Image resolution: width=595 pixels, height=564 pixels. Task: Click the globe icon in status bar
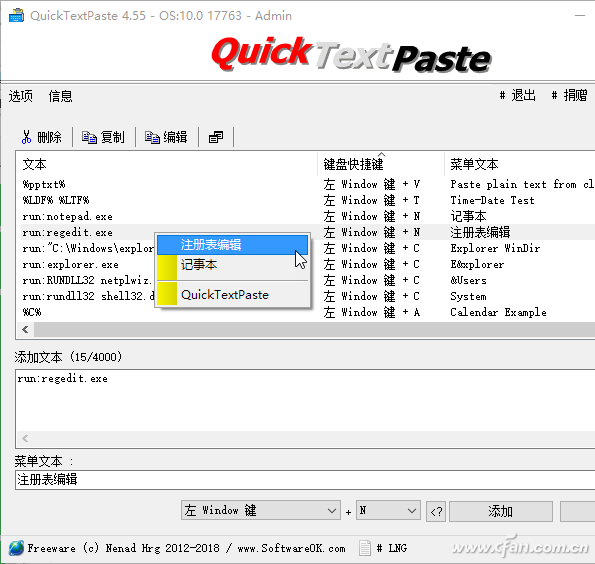(x=16, y=548)
